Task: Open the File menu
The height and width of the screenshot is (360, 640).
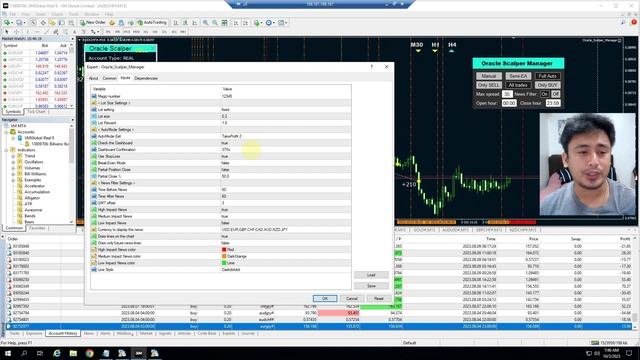Action: point(13,14)
